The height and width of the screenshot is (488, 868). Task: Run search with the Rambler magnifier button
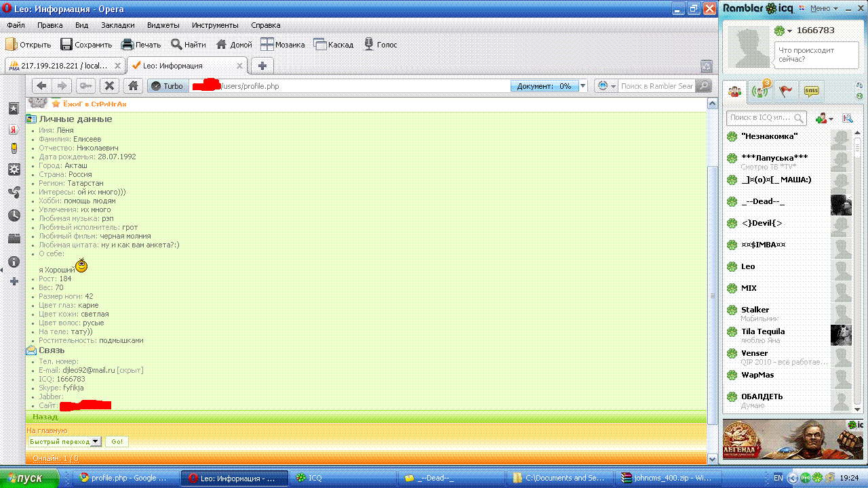tap(704, 86)
